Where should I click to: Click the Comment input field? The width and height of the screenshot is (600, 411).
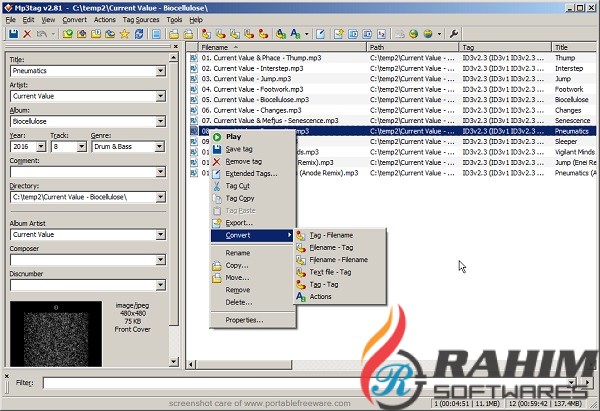tap(83, 172)
